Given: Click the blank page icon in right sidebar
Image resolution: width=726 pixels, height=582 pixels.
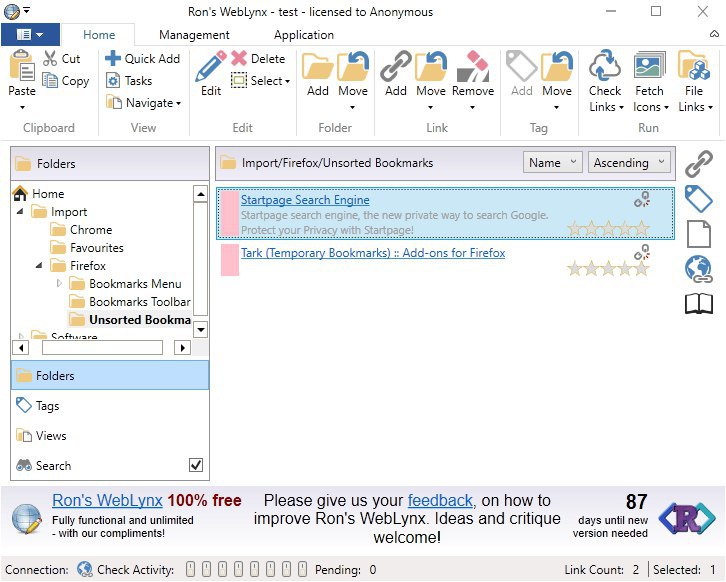Looking at the screenshot, I should (x=699, y=234).
